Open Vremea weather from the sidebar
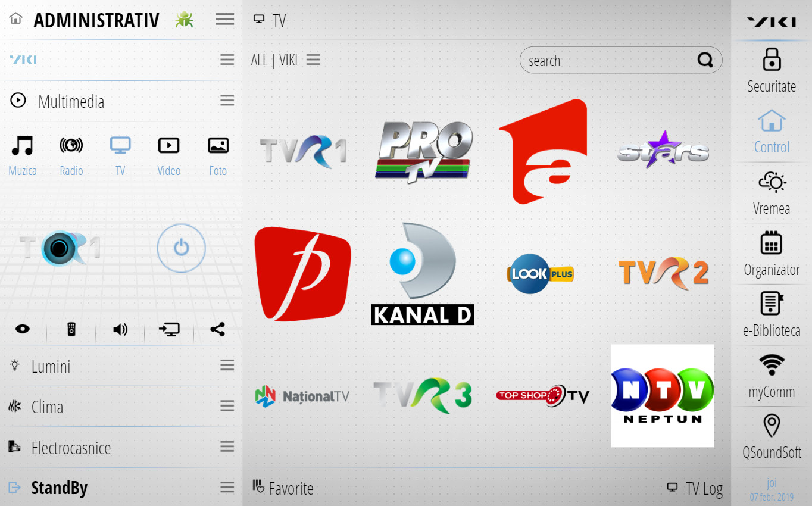This screenshot has width=812, height=506. pyautogui.click(x=772, y=192)
